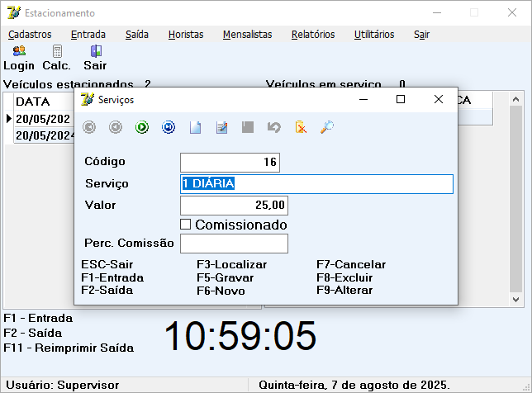Click F1 - Entrada text in main window
Image resolution: width=532 pixels, height=393 pixels.
pyautogui.click(x=38, y=318)
